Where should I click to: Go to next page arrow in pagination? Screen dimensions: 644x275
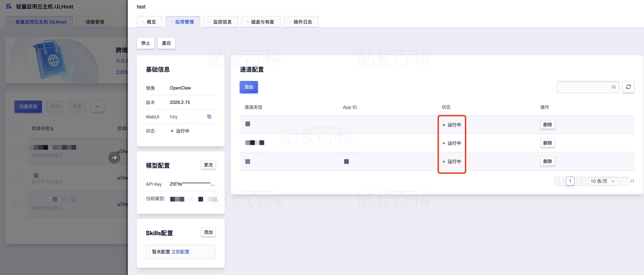tap(581, 181)
